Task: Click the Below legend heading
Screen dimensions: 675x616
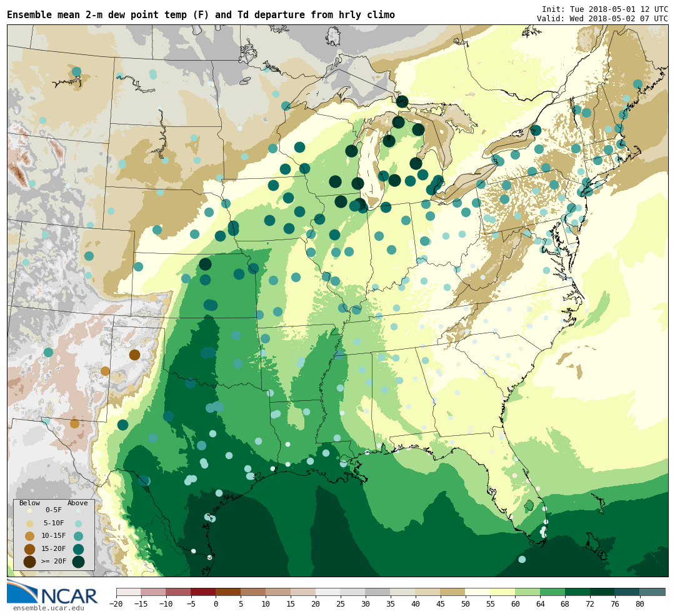Action: pos(30,503)
